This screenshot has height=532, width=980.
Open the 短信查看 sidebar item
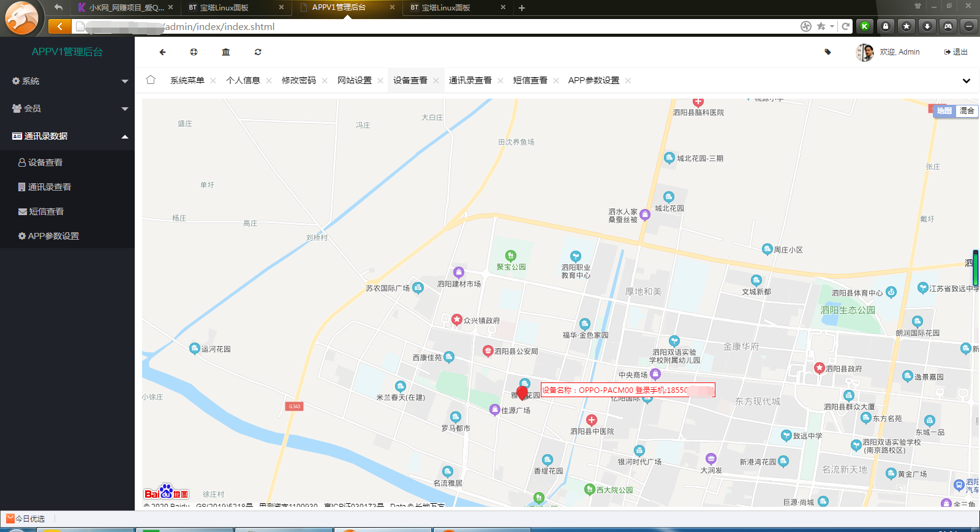[x=47, y=211]
